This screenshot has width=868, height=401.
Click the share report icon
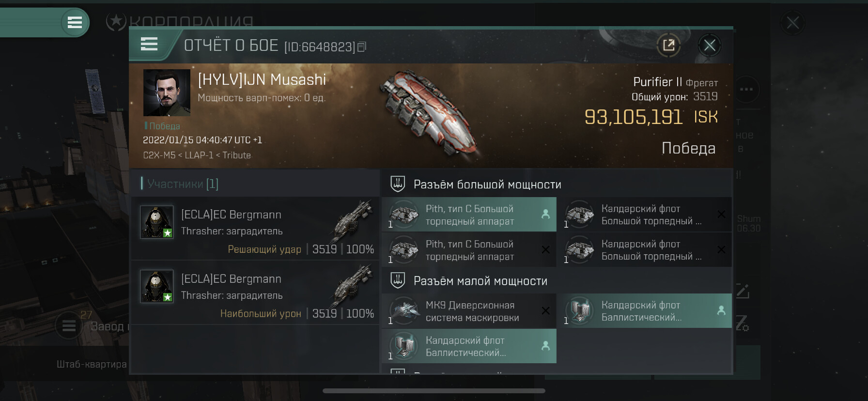668,46
